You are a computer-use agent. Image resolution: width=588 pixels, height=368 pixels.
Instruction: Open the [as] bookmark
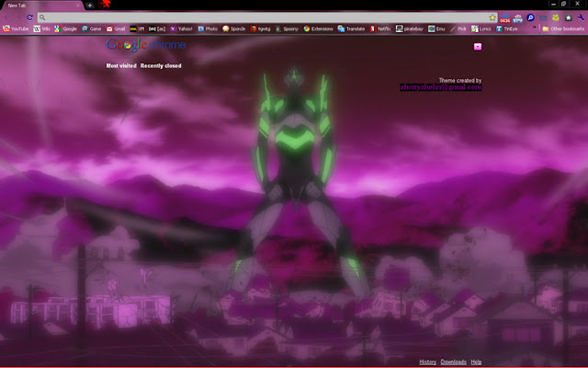pos(157,29)
